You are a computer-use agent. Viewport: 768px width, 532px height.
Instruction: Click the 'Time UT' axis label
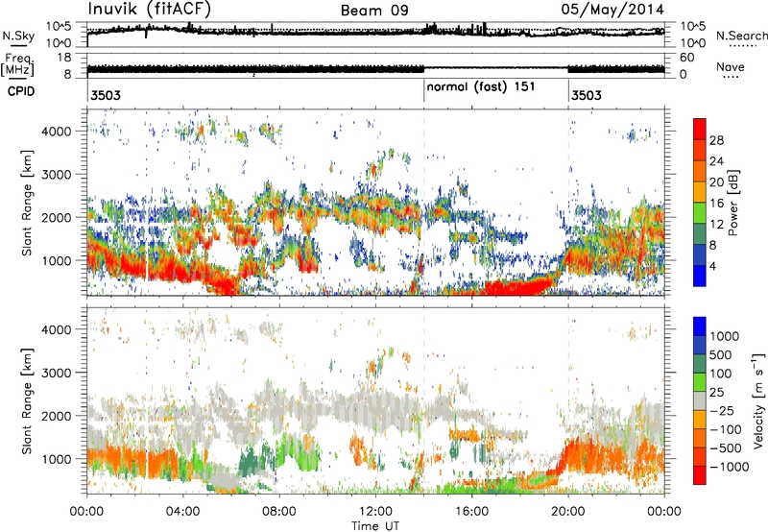coord(375,526)
